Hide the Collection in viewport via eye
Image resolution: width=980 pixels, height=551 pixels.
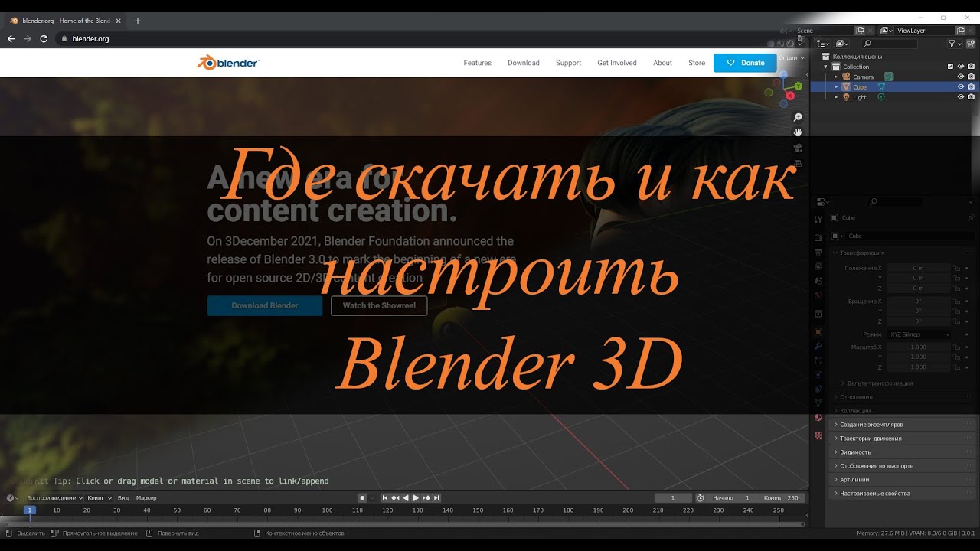tap(961, 67)
